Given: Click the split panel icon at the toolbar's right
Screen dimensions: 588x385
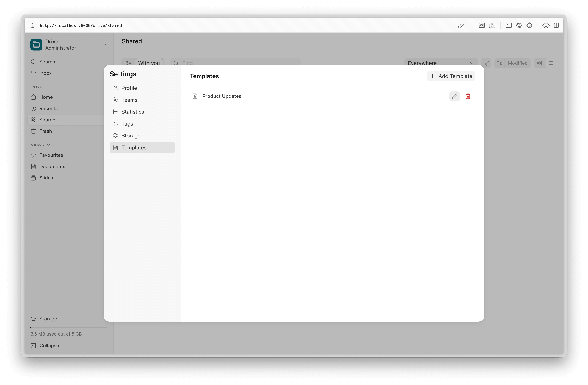Looking at the screenshot, I should click(556, 25).
